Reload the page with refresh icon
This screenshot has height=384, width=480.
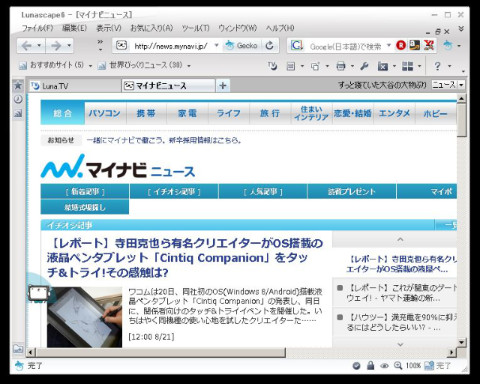(270, 45)
